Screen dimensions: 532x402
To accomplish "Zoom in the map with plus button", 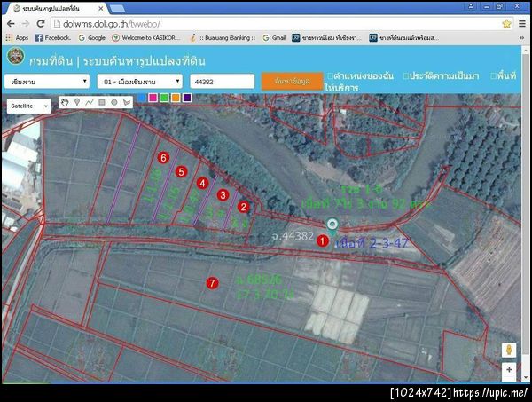I will click(x=509, y=370).
